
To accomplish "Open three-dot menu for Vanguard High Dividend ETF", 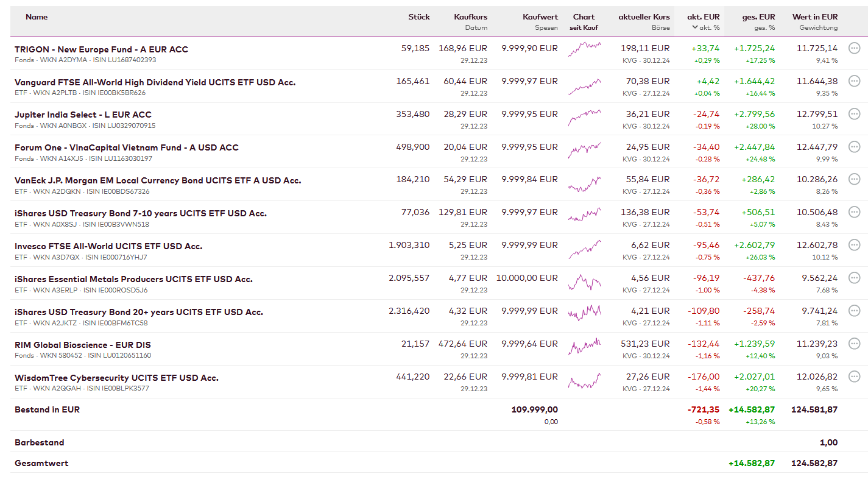I will pyautogui.click(x=854, y=81).
